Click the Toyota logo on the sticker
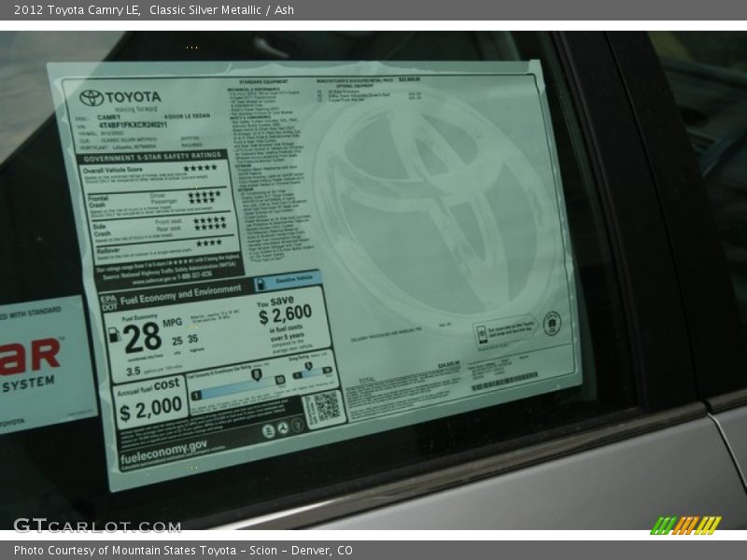The image size is (747, 560). tap(91, 96)
